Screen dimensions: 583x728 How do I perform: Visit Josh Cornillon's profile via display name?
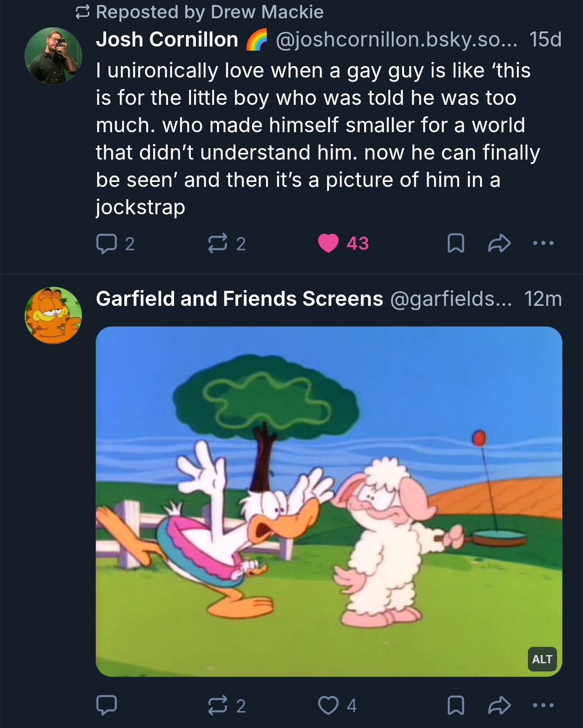pos(167,40)
